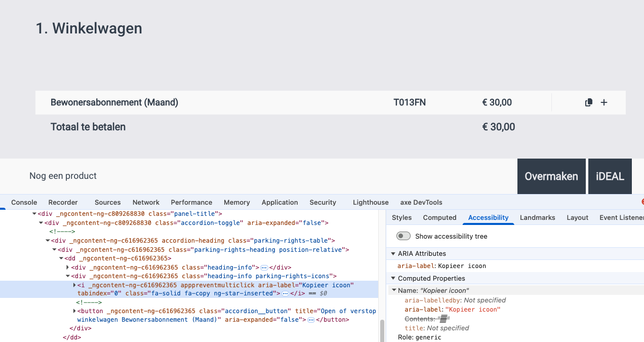Collapse the ARIA Attributes section
644x342 pixels.
click(x=393, y=253)
